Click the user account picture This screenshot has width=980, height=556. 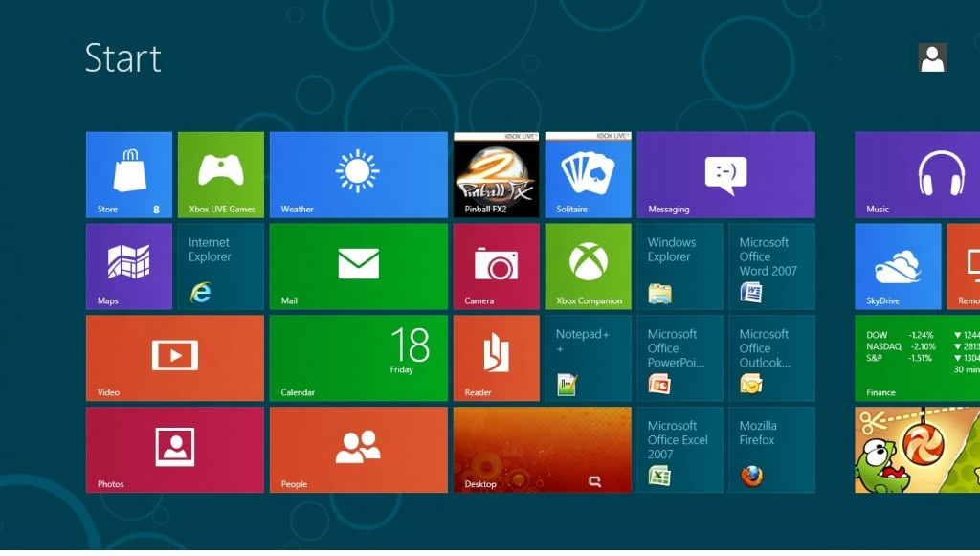932,57
